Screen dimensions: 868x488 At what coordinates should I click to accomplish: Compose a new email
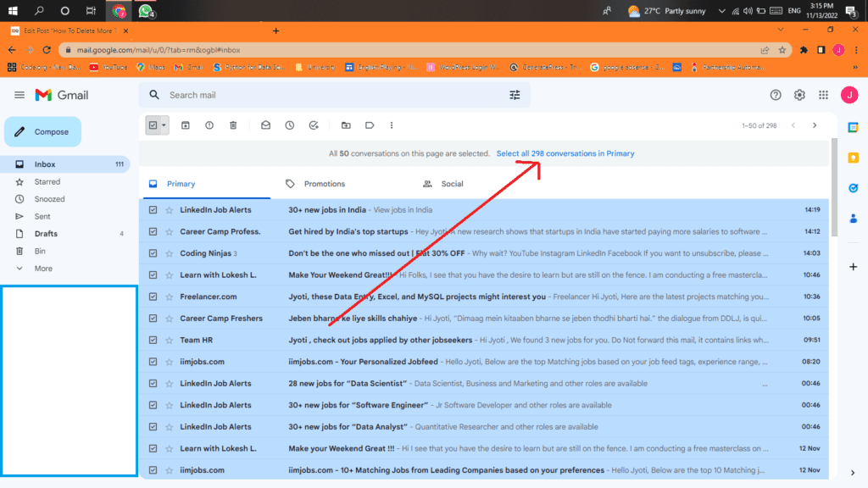pyautogui.click(x=43, y=131)
